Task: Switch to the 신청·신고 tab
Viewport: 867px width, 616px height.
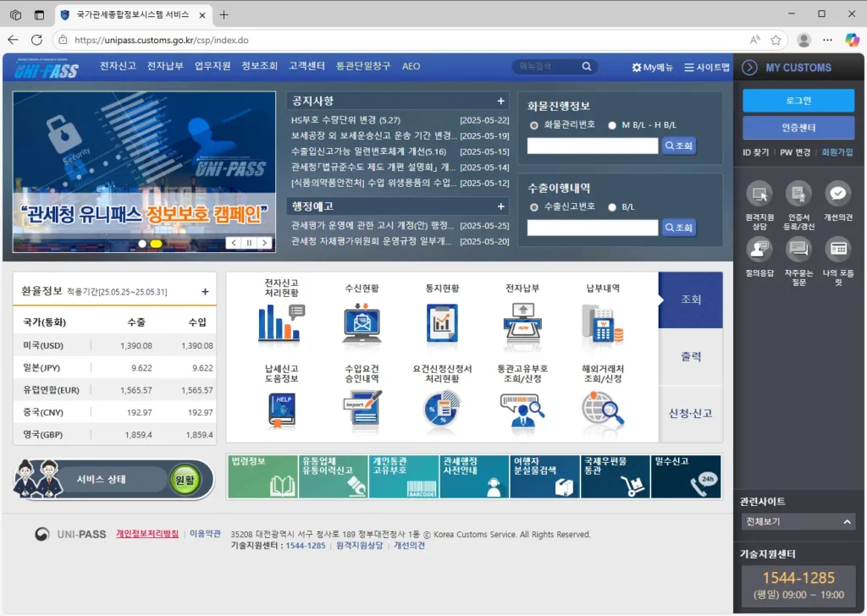Action: click(x=691, y=414)
